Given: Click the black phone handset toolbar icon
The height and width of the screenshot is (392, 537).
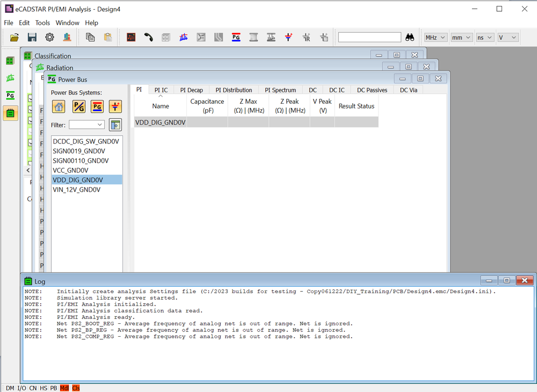Looking at the screenshot, I should (x=149, y=37).
